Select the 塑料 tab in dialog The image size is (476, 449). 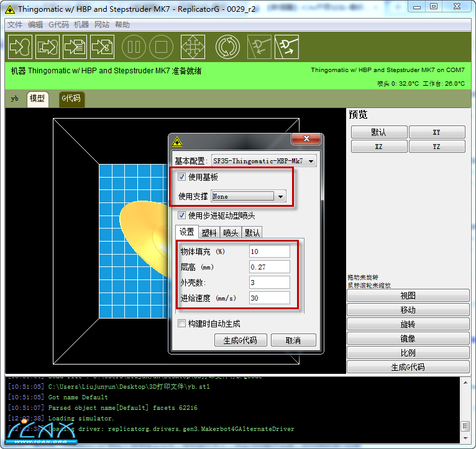(209, 233)
